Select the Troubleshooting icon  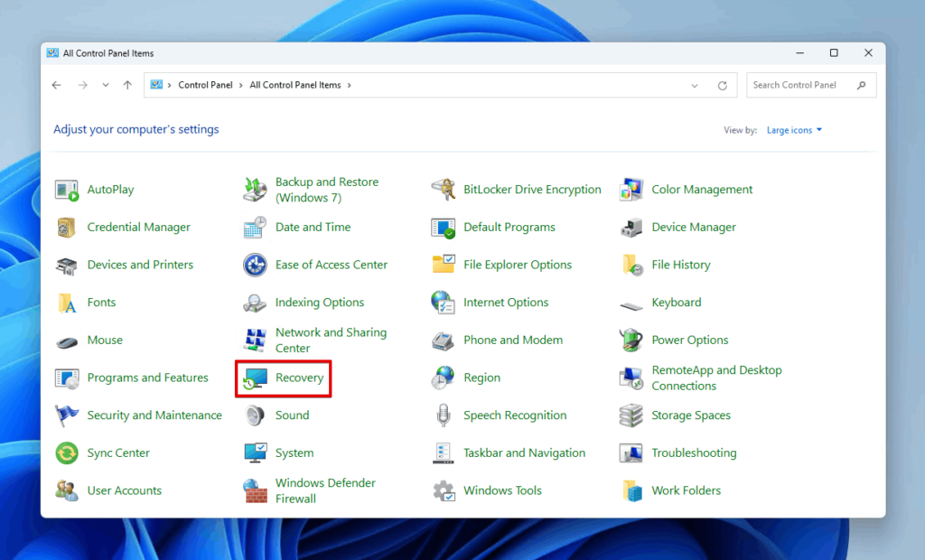click(696, 453)
